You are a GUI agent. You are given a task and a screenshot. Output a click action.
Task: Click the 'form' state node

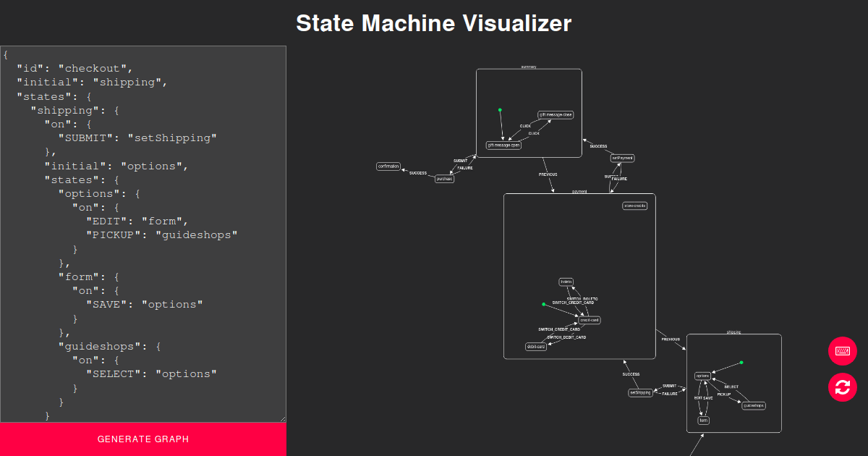point(704,420)
